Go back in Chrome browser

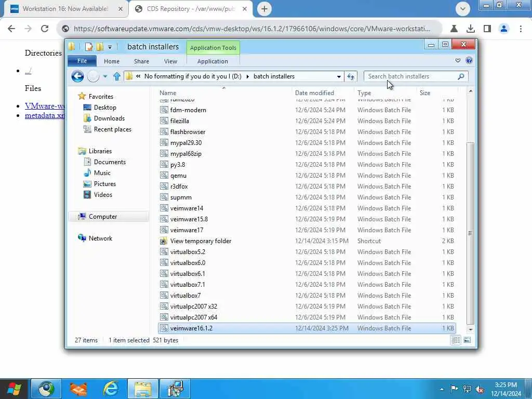click(x=11, y=29)
